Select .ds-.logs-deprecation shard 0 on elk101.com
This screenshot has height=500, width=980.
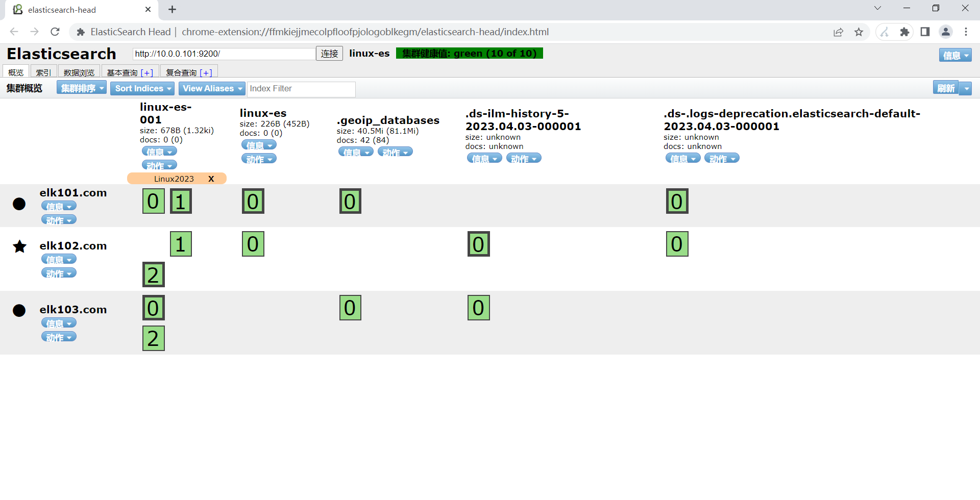(677, 201)
